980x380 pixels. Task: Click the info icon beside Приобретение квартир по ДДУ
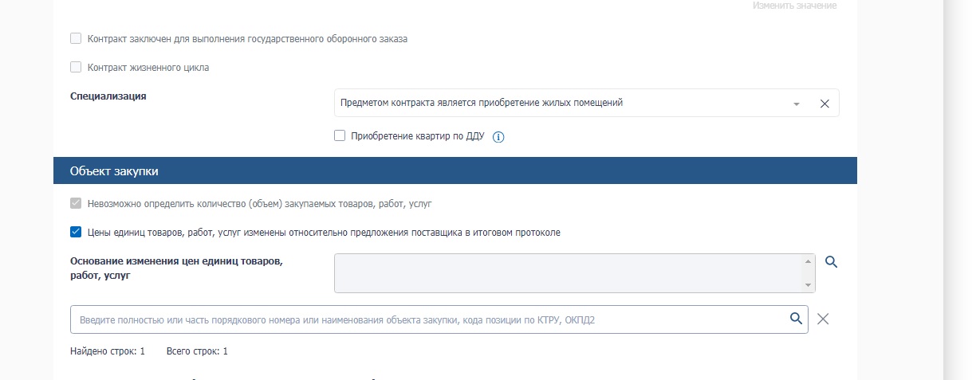coord(498,137)
